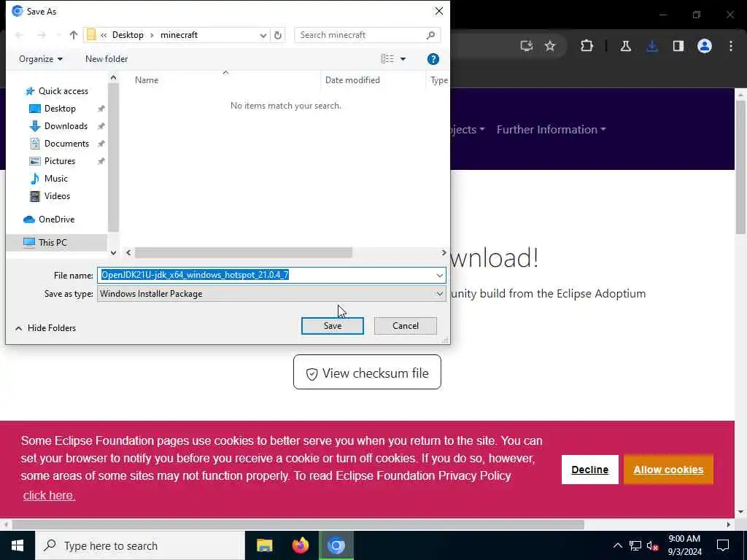Screen dimensions: 747x560
Task: Click Quick access in navigation pane
Action: coord(63,91)
